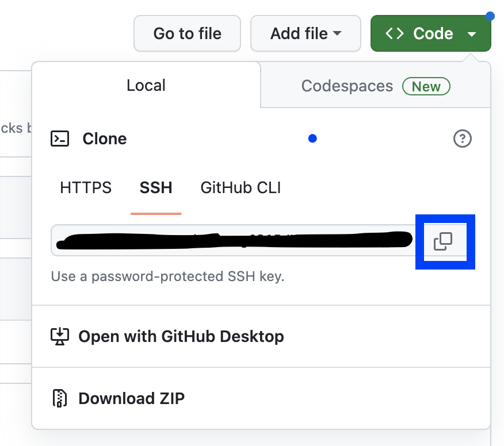Open the Go to file search

coord(188,33)
